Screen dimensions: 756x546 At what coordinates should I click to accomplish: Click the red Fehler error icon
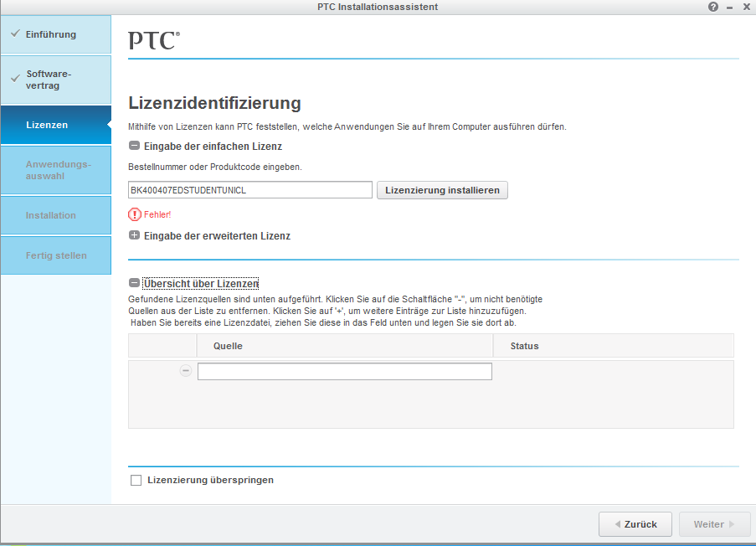point(135,214)
